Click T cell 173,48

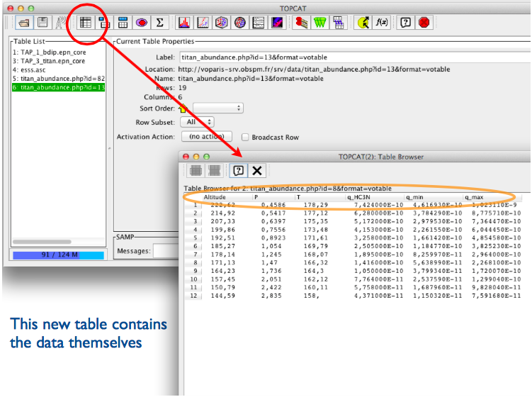click(x=316, y=230)
